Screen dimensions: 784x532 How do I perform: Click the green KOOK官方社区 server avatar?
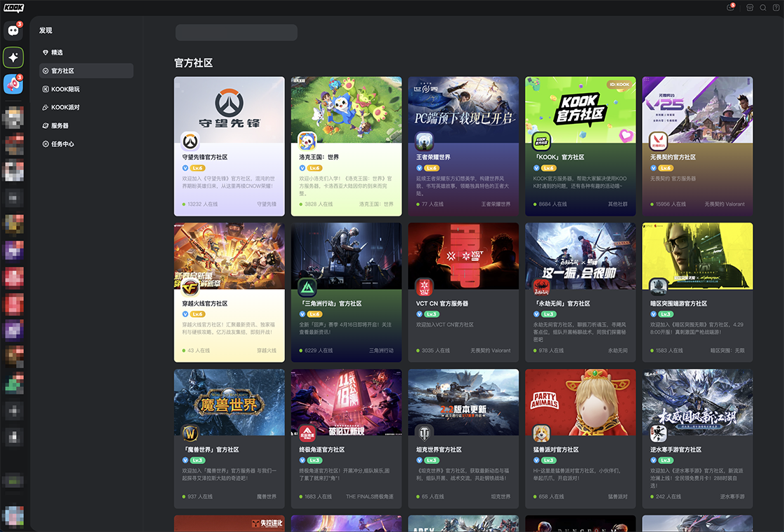tap(541, 142)
